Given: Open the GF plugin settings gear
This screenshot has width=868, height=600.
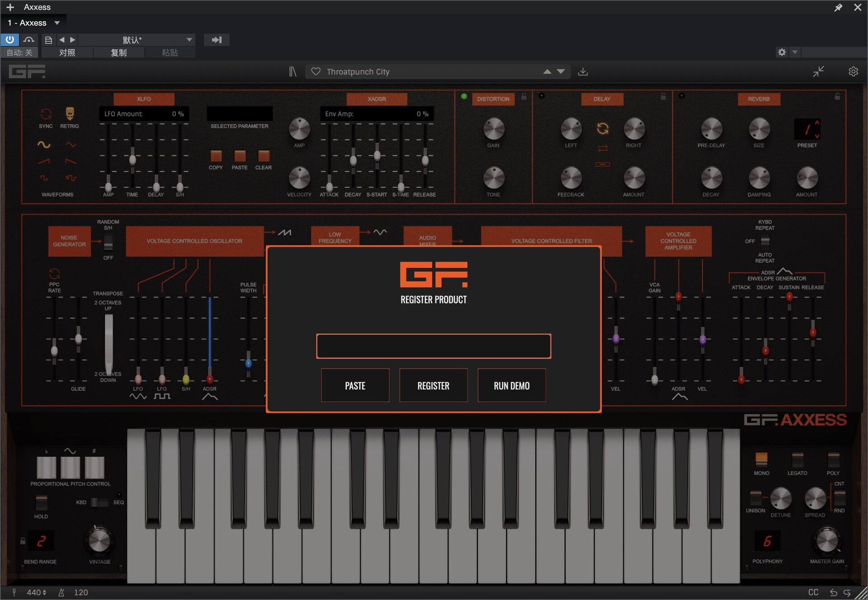Looking at the screenshot, I should [853, 71].
